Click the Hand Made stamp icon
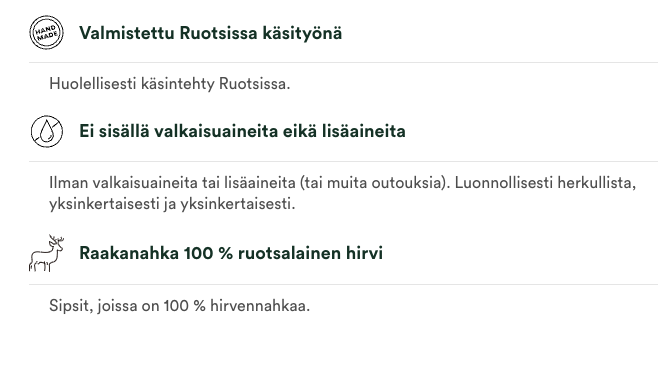Image resolution: width=658 pixels, height=366 pixels. pos(47,32)
